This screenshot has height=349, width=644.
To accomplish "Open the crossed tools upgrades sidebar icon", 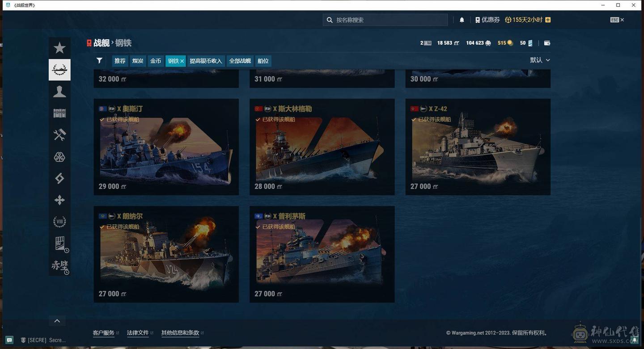I will [59, 135].
